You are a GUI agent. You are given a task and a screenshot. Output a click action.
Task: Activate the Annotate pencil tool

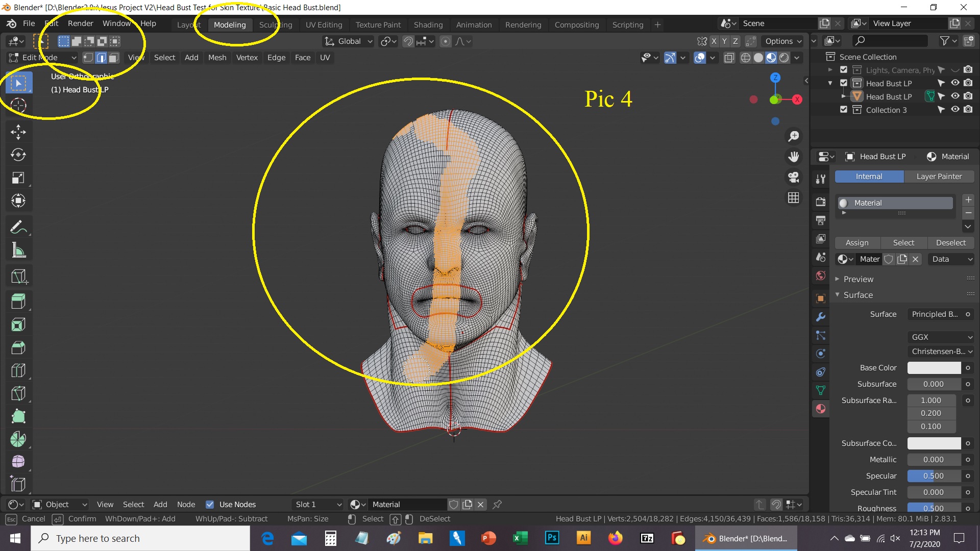coord(18,227)
